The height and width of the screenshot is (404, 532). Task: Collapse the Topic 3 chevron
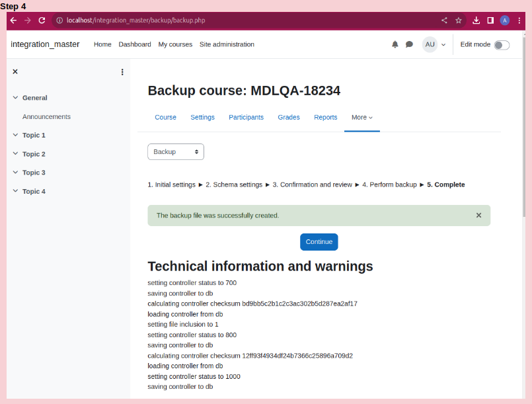pos(15,172)
